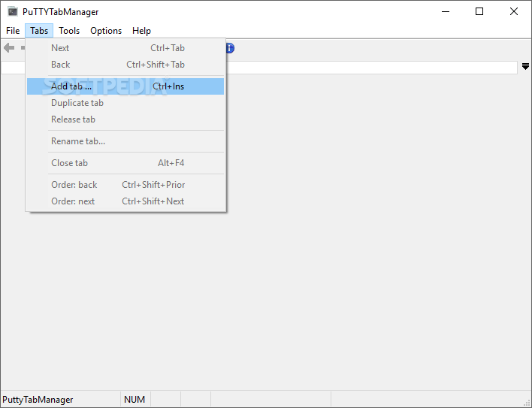Choose Add tab ... from menu
This screenshot has height=408, width=532.
tap(125, 86)
